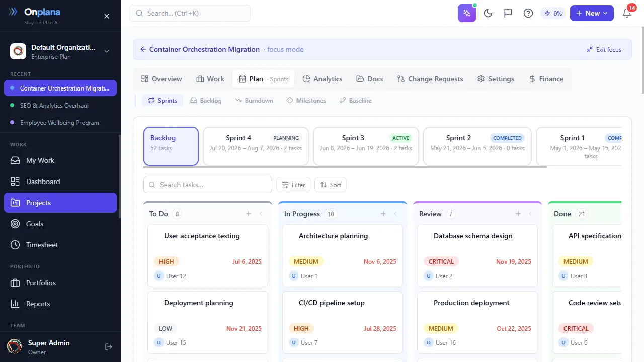
Task: Open User acceptance testing task card
Action: [208, 255]
